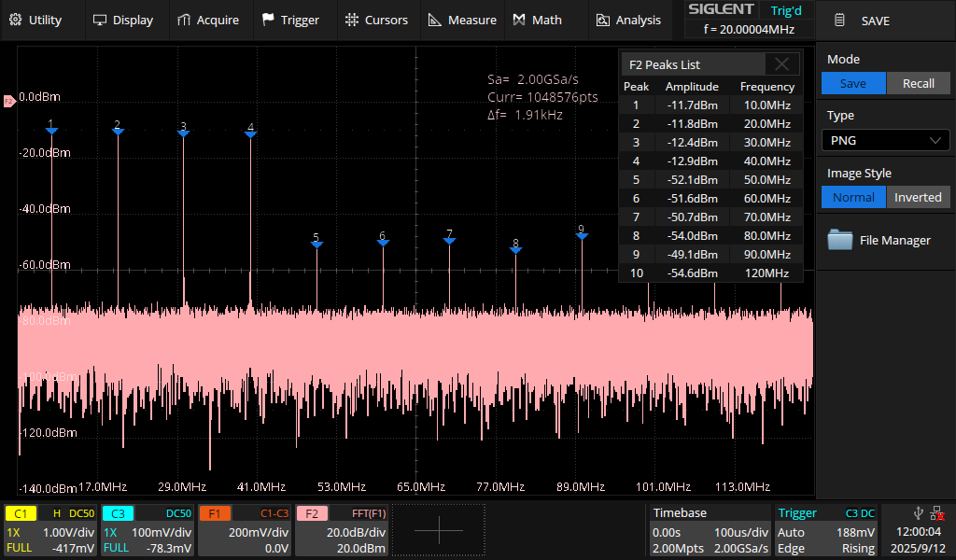The image size is (956, 560).
Task: Click the Measure ruler icon
Action: tap(435, 20)
